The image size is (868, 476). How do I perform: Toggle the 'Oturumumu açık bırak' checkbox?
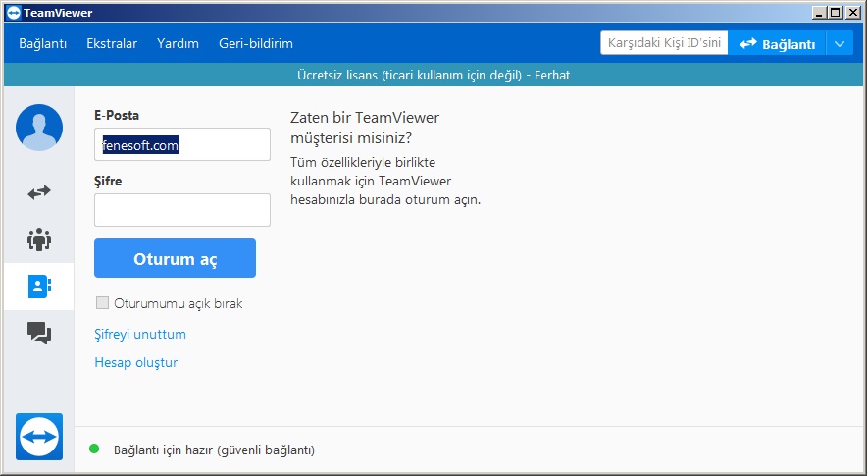pos(102,302)
